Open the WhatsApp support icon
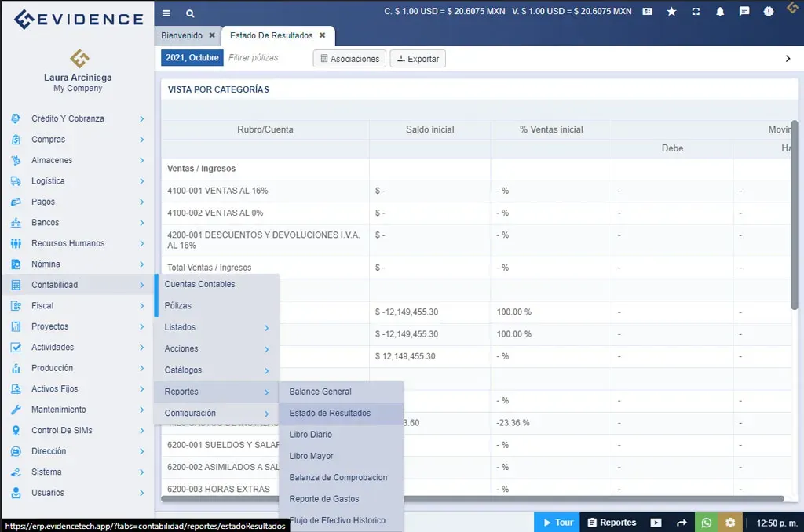 pyautogui.click(x=706, y=521)
